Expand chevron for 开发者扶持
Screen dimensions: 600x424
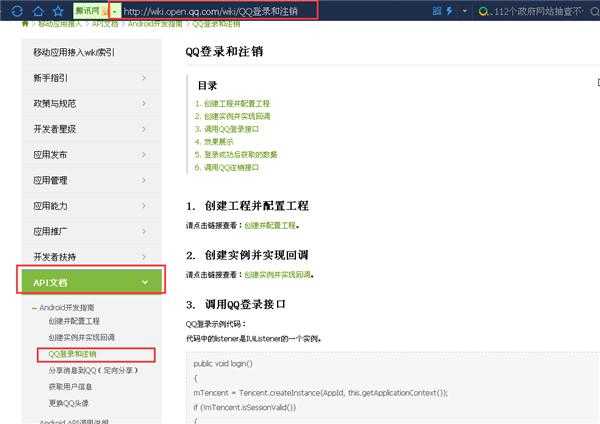(x=144, y=257)
